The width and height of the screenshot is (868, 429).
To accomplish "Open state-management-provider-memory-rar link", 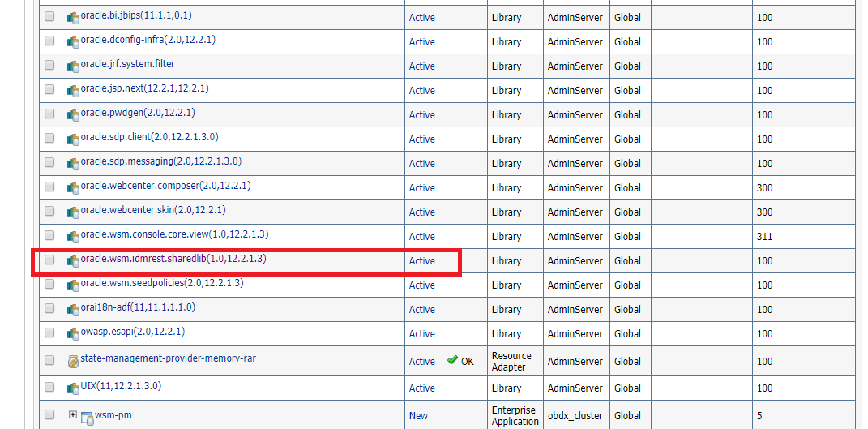I will tap(169, 358).
